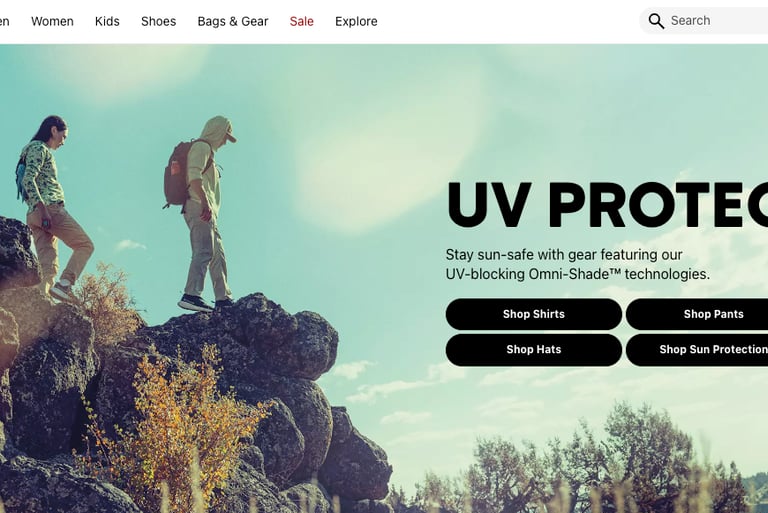Open the Explore menu item
768x513 pixels.
tap(356, 22)
